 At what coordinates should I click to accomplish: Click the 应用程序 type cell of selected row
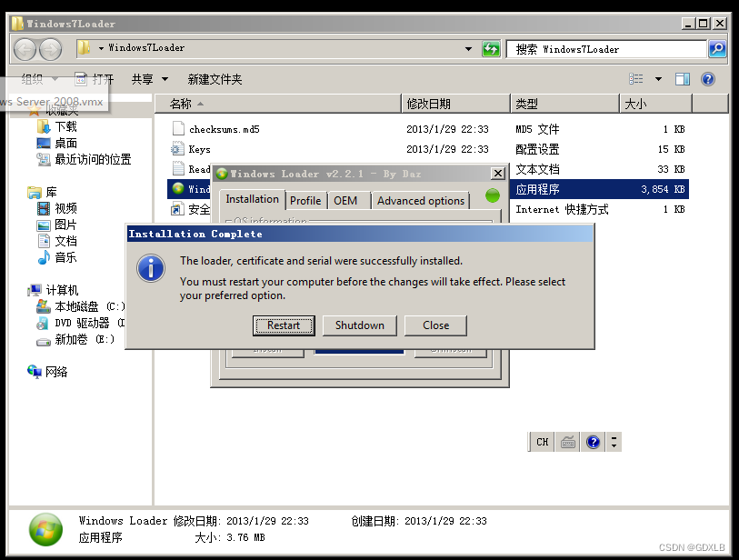click(x=538, y=189)
